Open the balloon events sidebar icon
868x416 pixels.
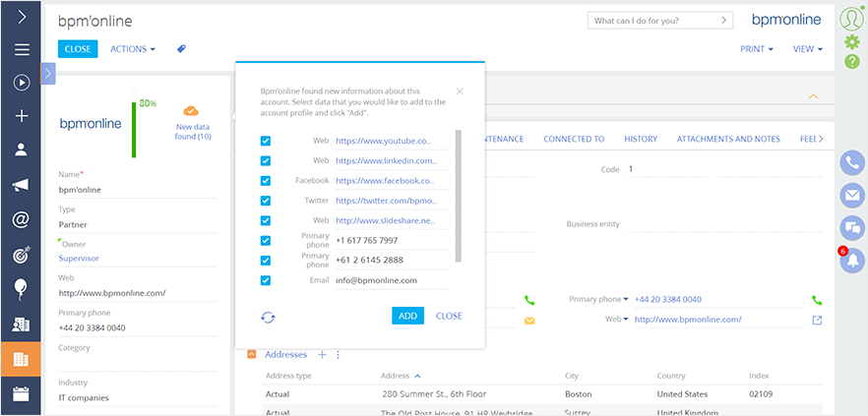pyautogui.click(x=21, y=290)
